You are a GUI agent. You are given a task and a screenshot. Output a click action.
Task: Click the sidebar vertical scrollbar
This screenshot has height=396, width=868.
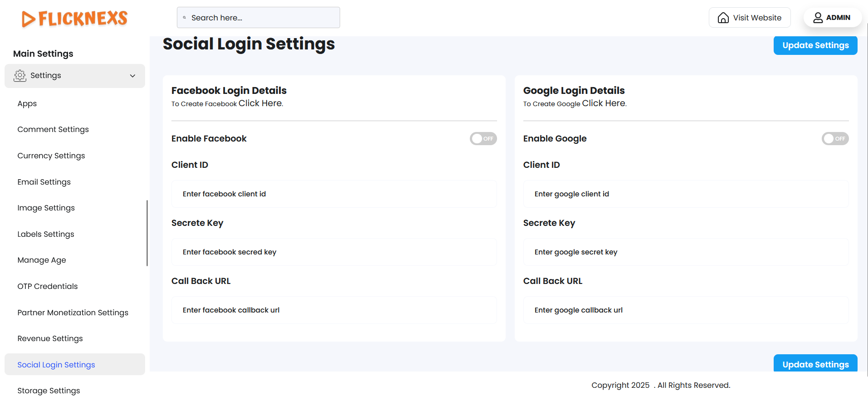[x=147, y=233]
